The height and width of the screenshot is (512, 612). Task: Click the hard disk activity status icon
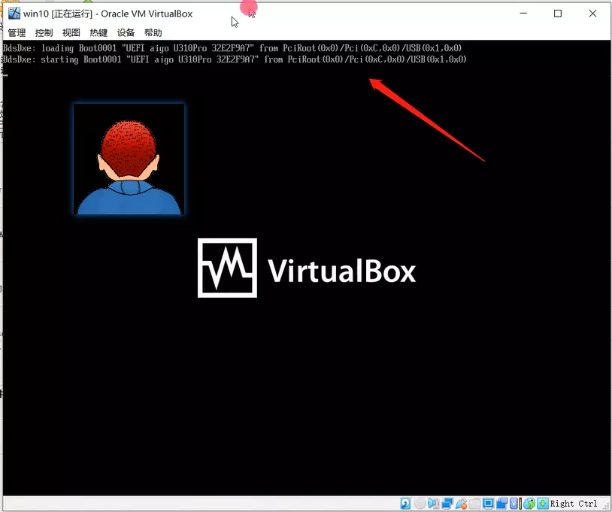[405, 503]
